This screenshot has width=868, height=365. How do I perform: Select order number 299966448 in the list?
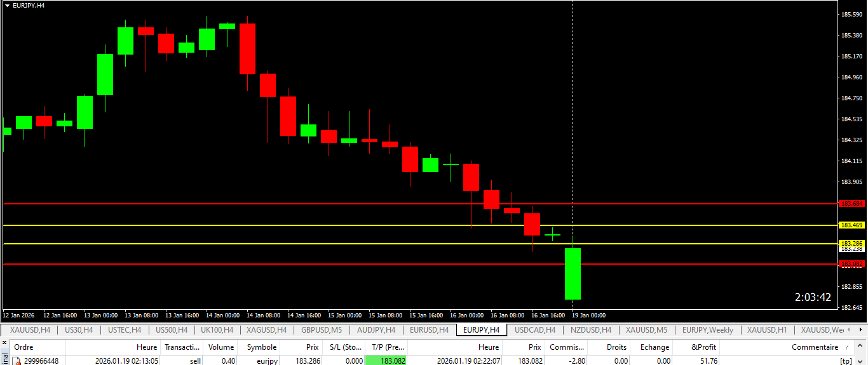click(x=41, y=361)
